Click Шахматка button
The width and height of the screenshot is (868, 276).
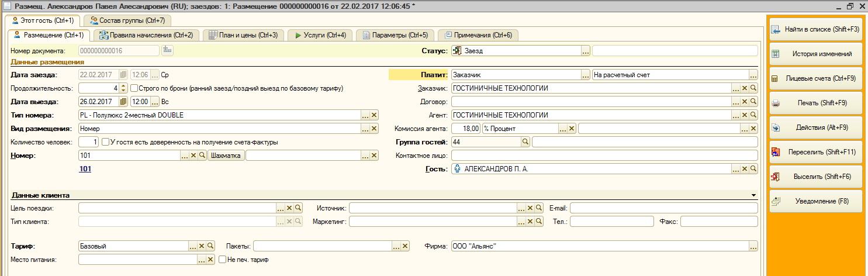pos(226,156)
